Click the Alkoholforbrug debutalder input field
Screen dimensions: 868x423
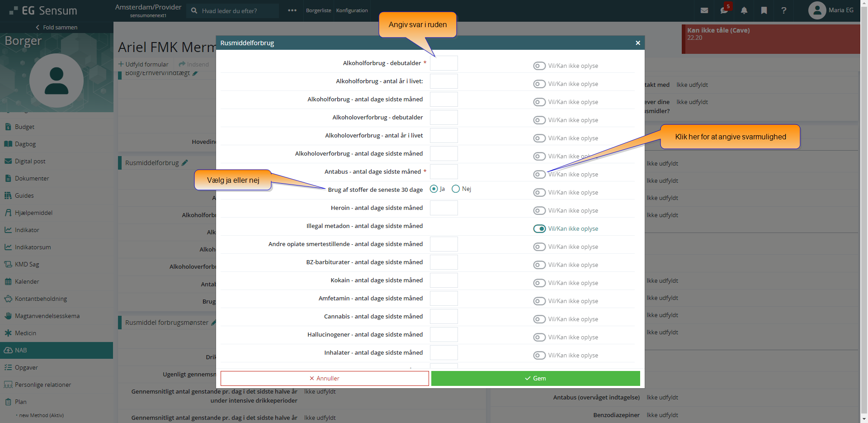(x=444, y=63)
